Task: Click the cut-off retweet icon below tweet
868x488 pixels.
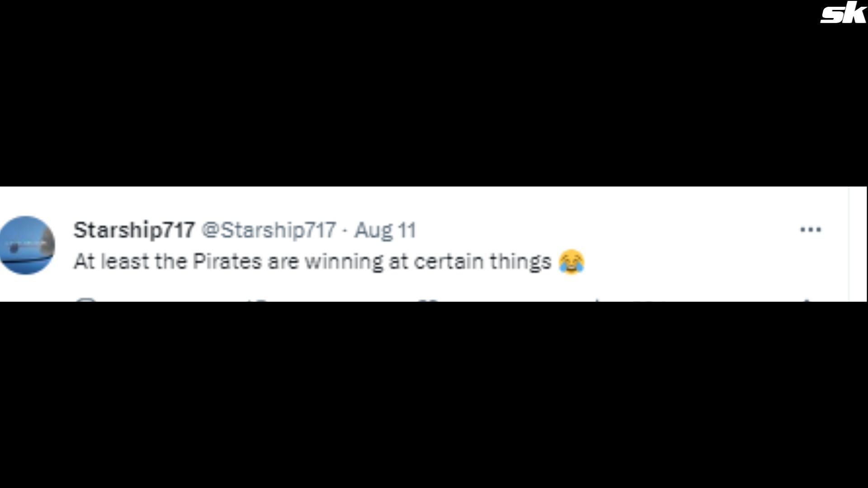Action: 259,300
